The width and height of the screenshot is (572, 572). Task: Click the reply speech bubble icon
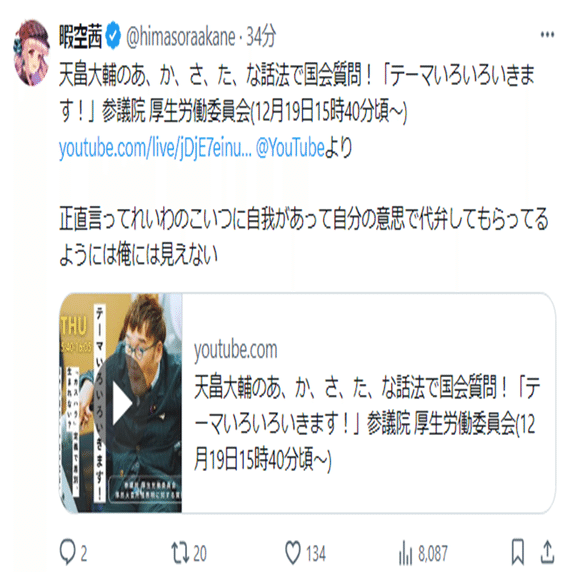(x=67, y=553)
